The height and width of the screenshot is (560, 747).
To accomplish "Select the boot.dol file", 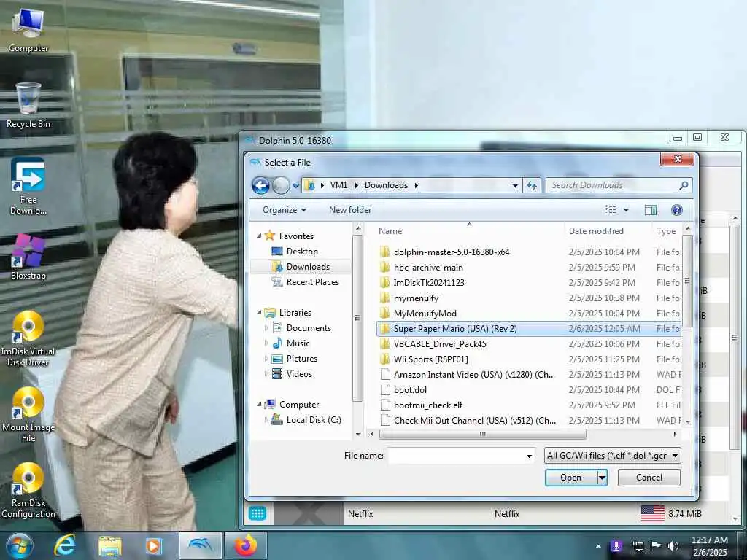I will [529, 389].
